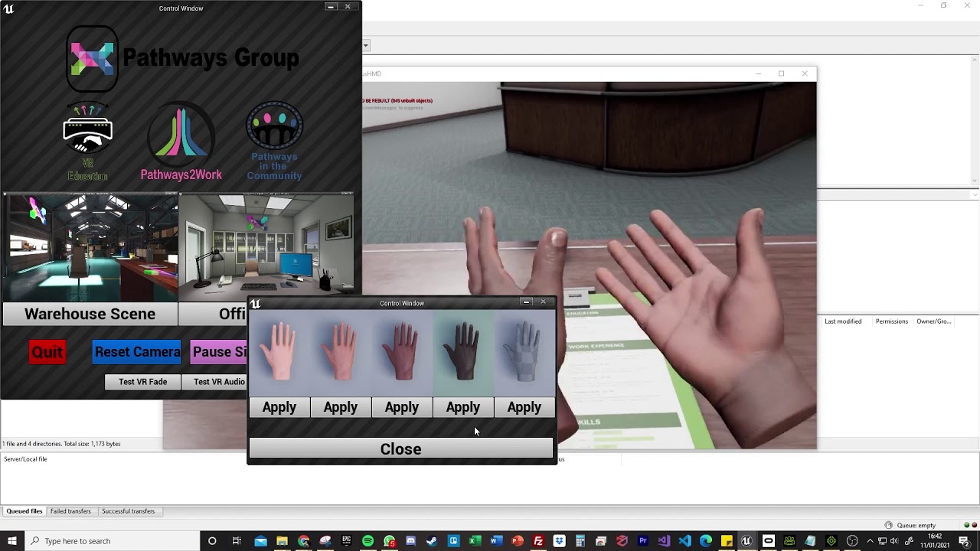Open the Mail app taskbar icon
Viewport: 980px width, 551px height.
[x=260, y=541]
